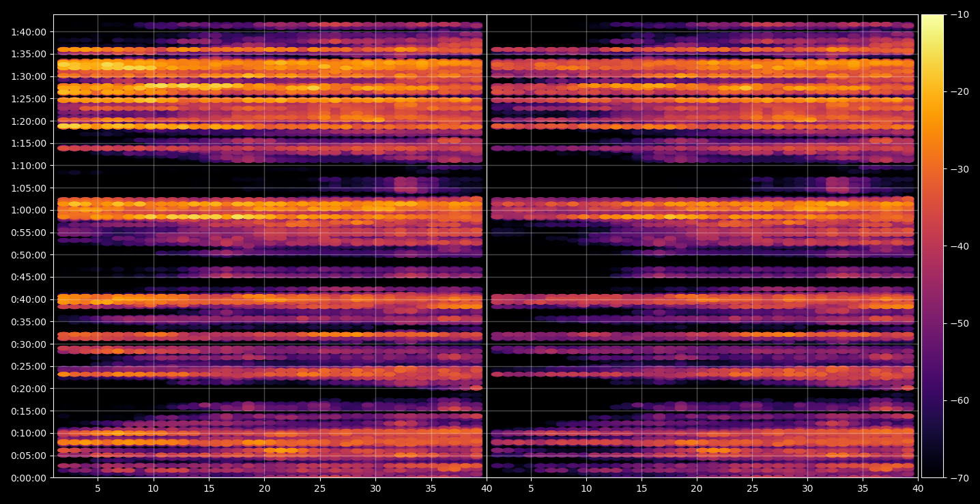Click the 0:00:00 y-axis tick label
The height and width of the screenshot is (504, 980).
coord(29,478)
